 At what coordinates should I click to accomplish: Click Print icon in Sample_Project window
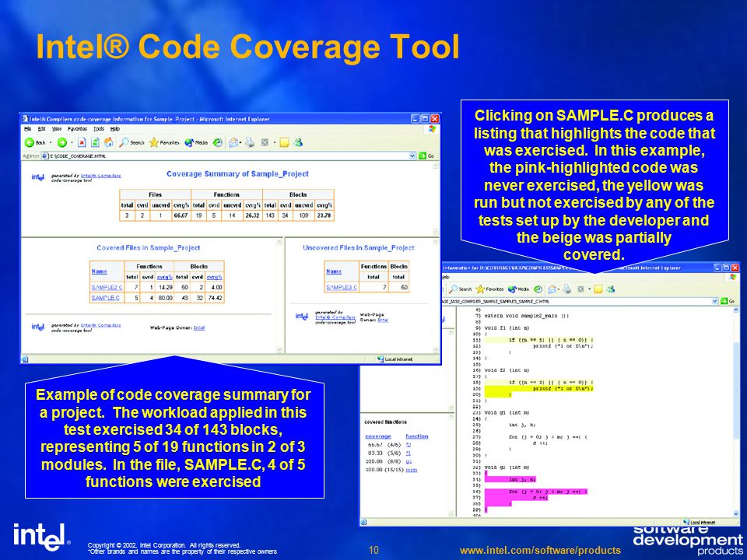250,142
